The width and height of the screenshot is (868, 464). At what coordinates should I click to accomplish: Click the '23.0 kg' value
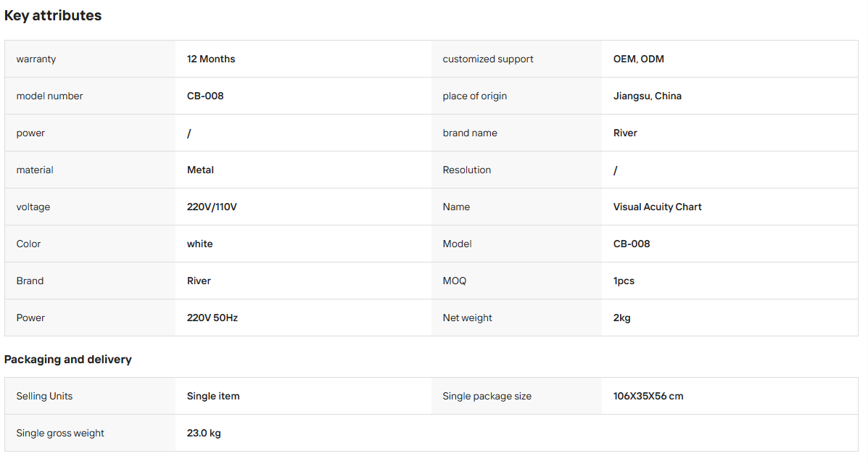(x=204, y=433)
